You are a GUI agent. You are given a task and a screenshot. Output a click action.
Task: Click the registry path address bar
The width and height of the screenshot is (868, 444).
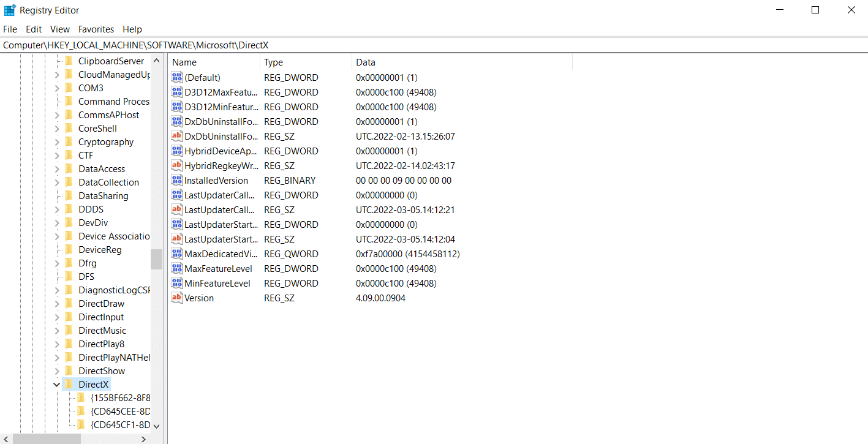tap(434, 45)
